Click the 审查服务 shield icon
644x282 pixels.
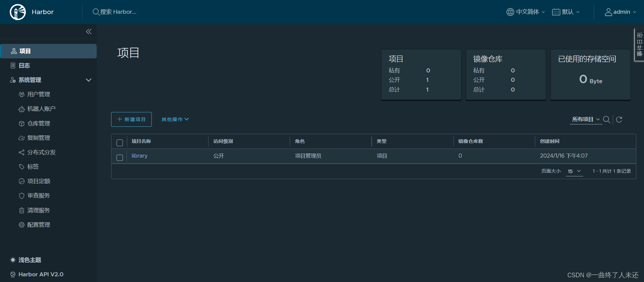click(21, 195)
